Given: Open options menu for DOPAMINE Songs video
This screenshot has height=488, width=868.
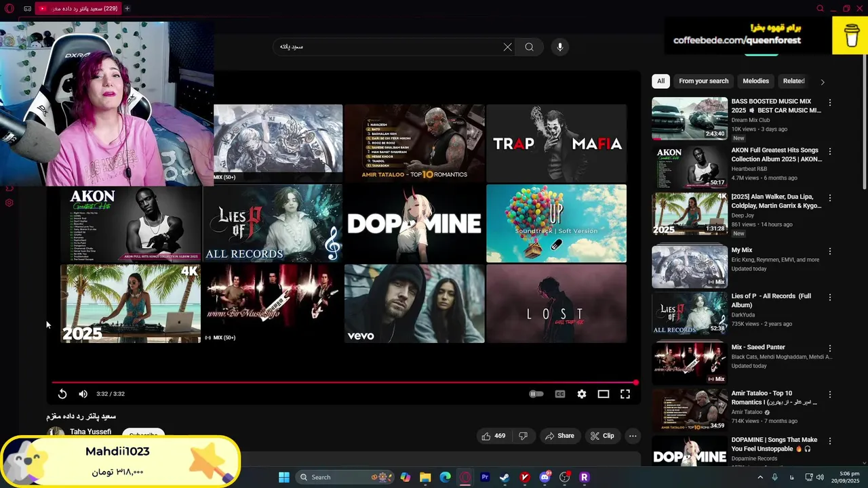Looking at the screenshot, I should point(830,441).
